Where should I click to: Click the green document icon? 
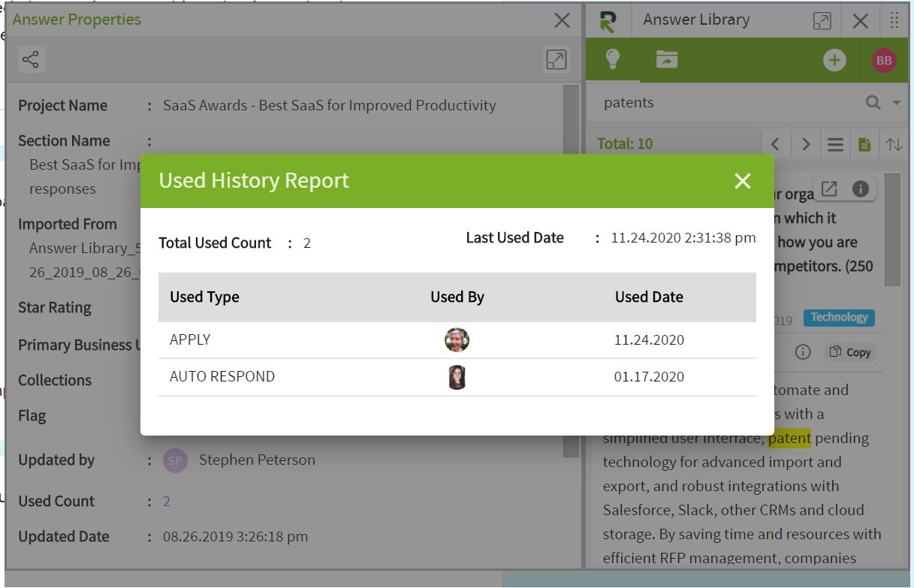864,143
